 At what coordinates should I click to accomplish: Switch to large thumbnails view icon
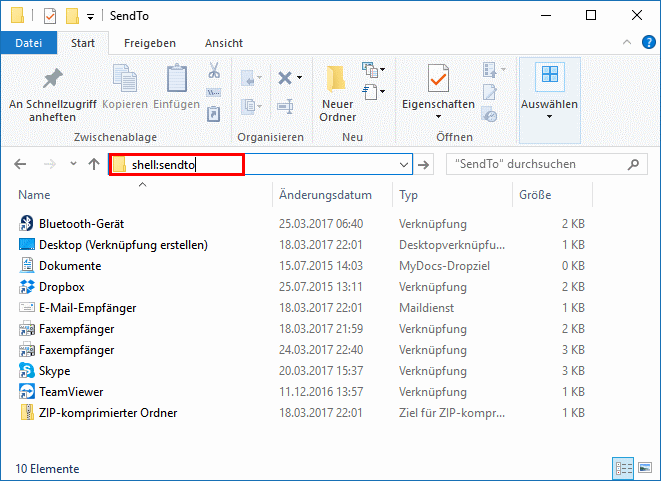click(645, 468)
